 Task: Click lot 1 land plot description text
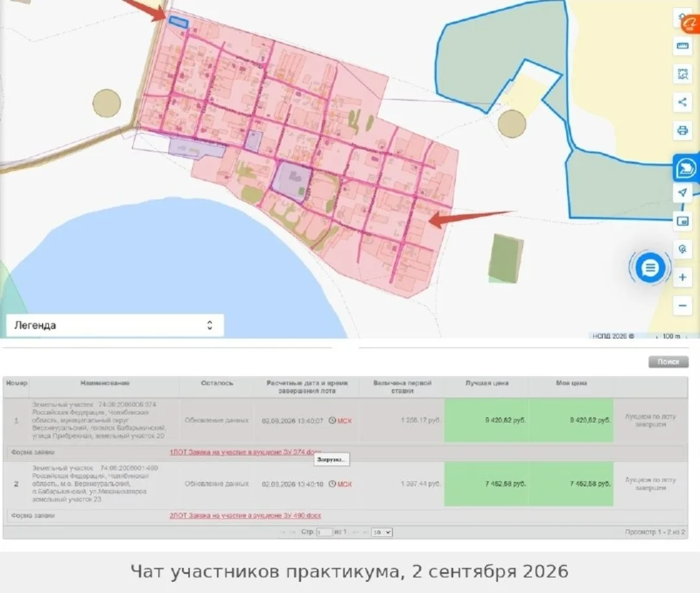click(99, 420)
